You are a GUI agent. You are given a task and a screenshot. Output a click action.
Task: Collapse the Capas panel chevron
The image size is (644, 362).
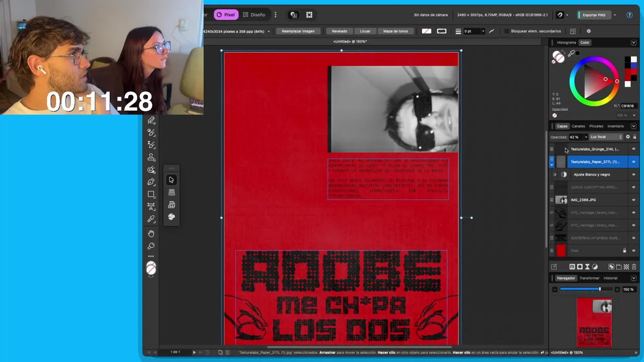(x=633, y=126)
